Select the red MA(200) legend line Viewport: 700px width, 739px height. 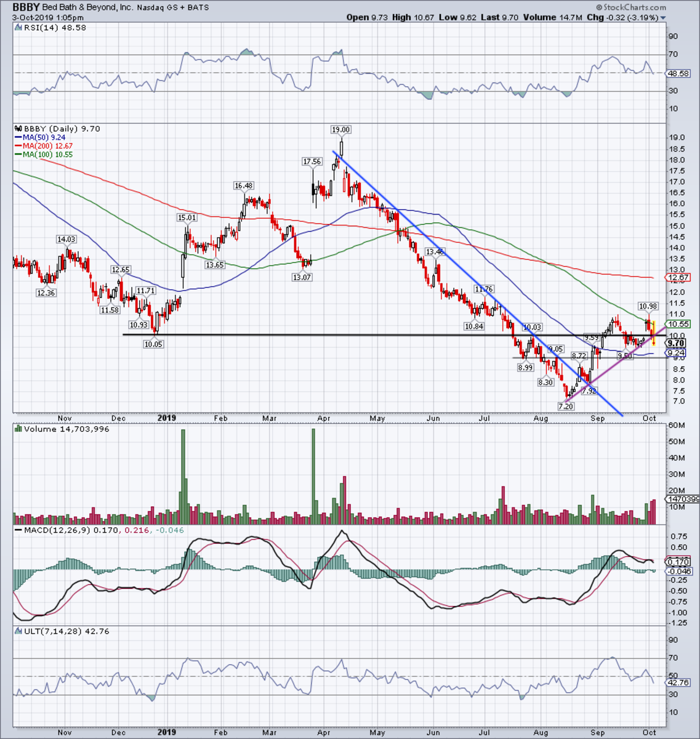(18, 146)
